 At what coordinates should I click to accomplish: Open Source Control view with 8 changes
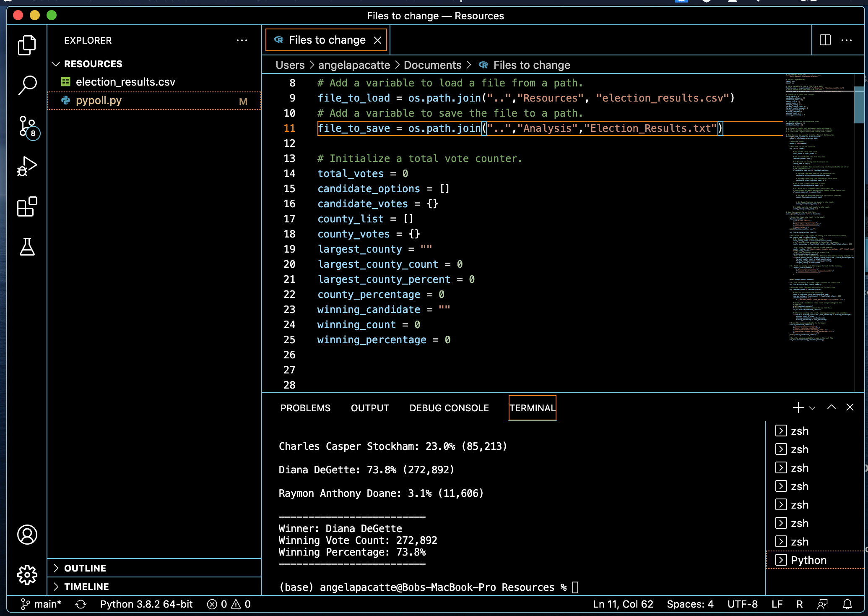coord(29,128)
